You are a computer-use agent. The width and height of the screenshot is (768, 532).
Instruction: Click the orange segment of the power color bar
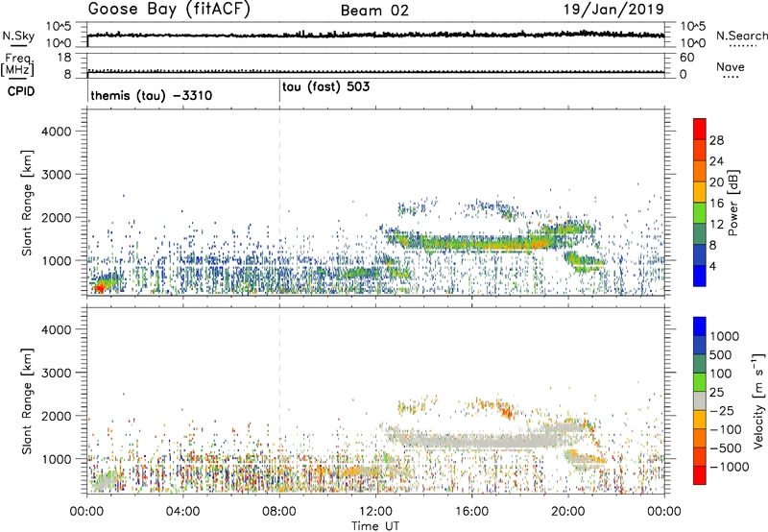tap(700, 171)
